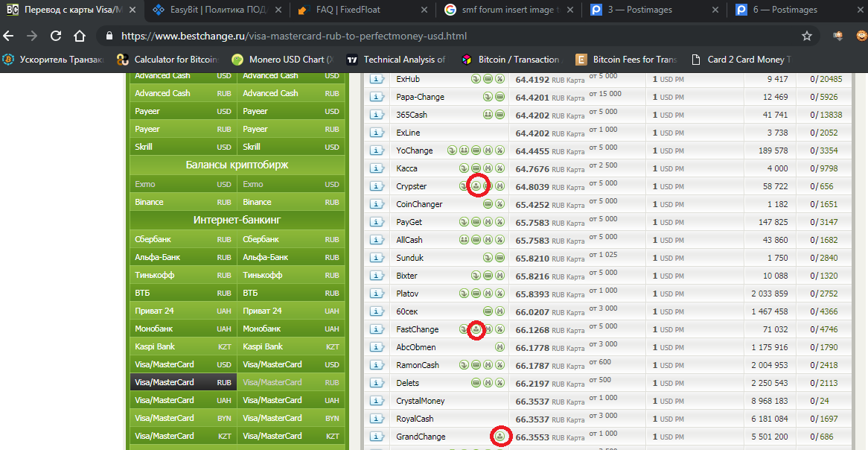
Task: Open the Bixter exchanger link
Action: (x=407, y=276)
